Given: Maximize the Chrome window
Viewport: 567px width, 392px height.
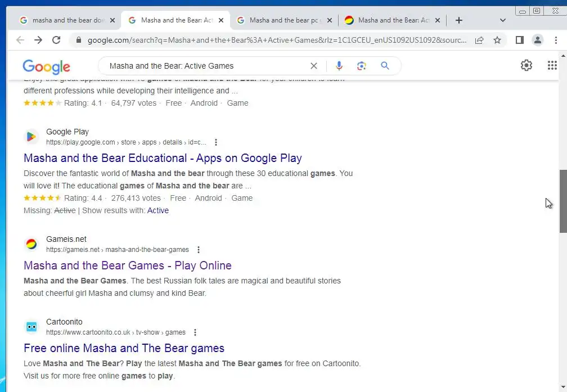Looking at the screenshot, I should (x=537, y=11).
